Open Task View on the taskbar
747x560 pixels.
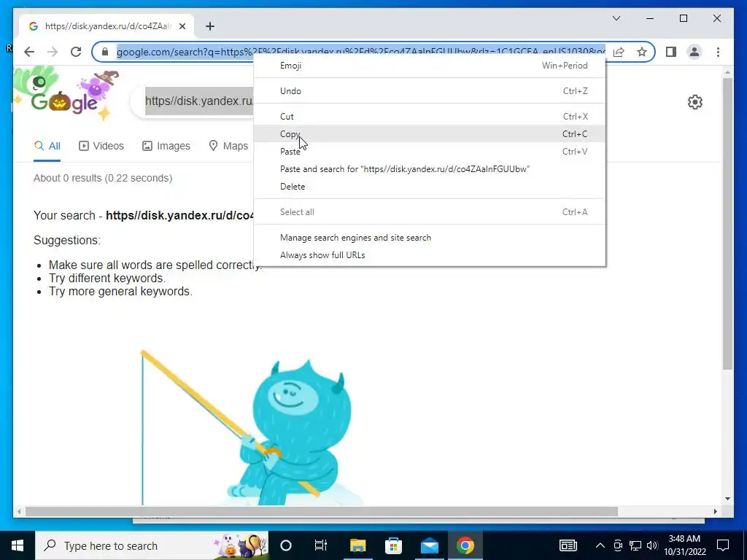click(x=321, y=545)
